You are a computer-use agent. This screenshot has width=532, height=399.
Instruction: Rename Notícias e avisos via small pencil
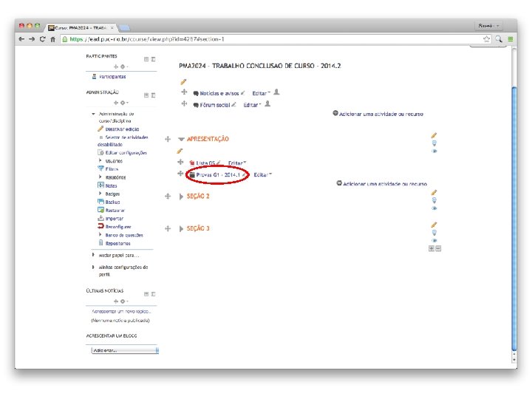pyautogui.click(x=242, y=93)
